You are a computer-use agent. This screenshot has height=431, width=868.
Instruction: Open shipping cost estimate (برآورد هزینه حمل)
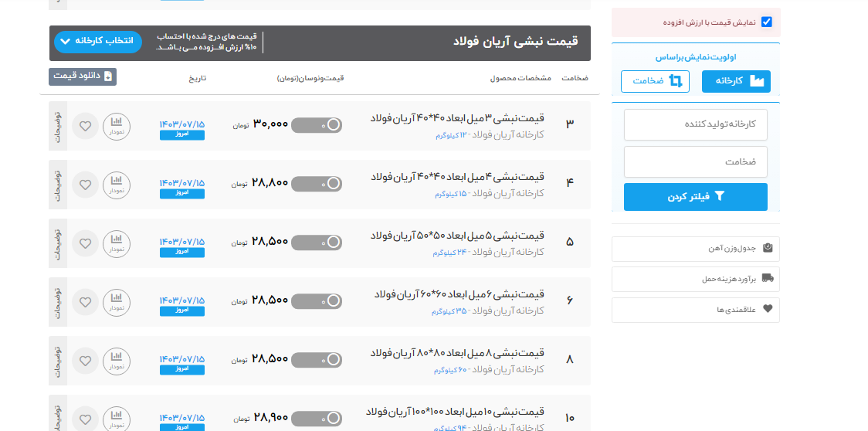click(695, 279)
